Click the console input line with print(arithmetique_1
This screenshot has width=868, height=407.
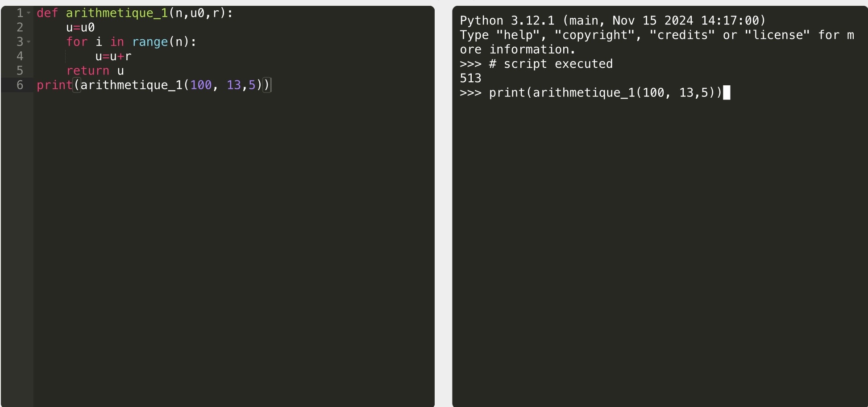605,93
